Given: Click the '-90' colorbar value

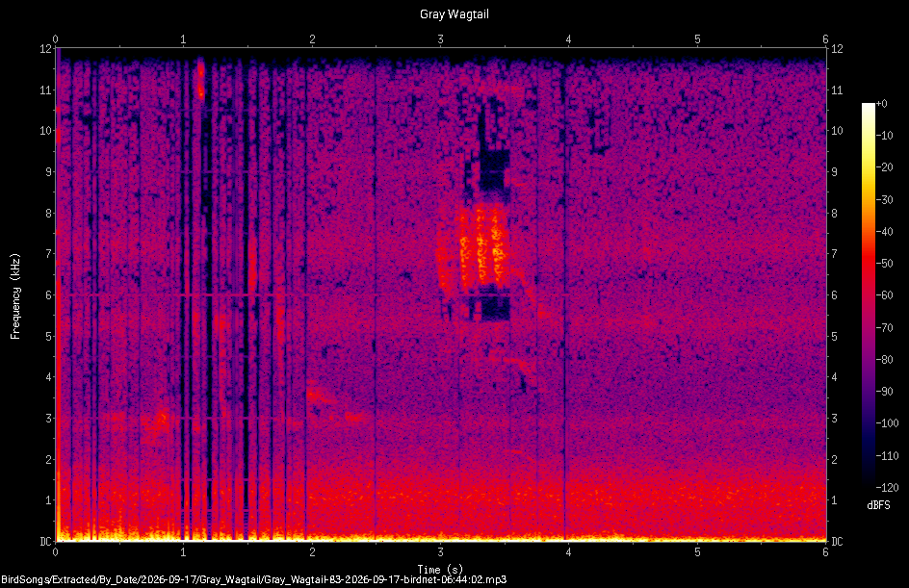Looking at the screenshot, I should (x=884, y=392).
